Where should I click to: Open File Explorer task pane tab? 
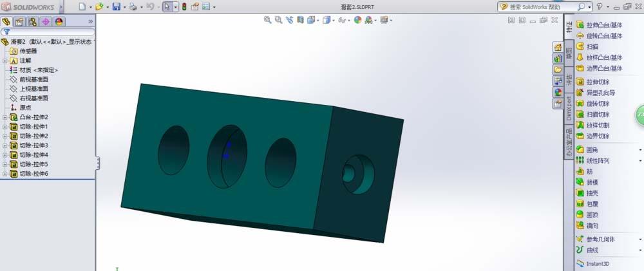pyautogui.click(x=558, y=70)
